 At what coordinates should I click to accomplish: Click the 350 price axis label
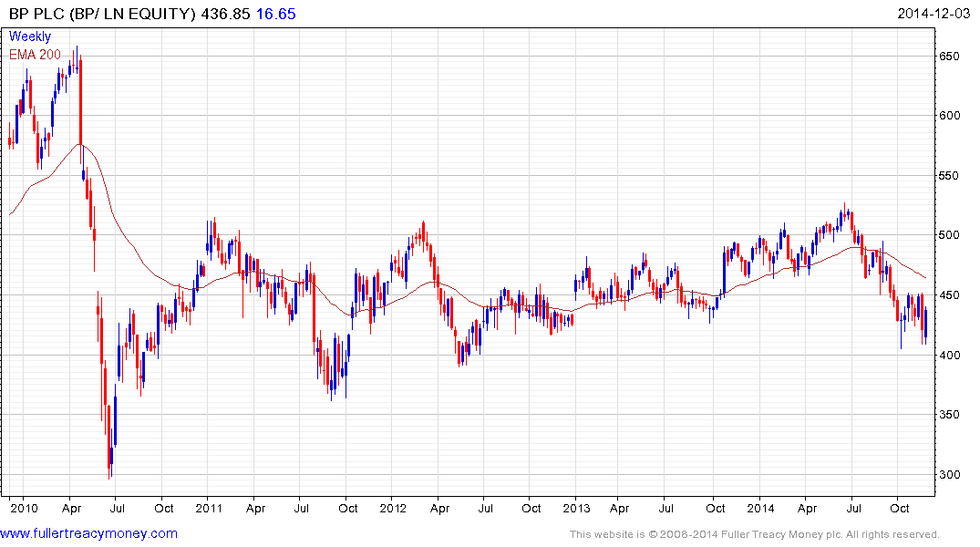coord(949,415)
